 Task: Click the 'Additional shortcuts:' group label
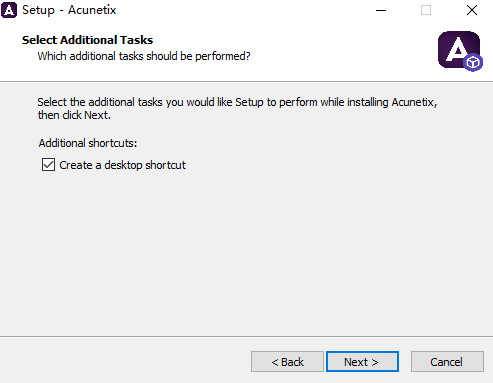88,143
